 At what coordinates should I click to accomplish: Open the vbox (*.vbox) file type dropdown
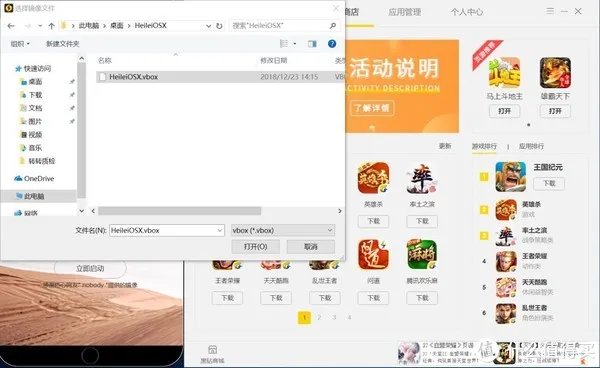click(x=283, y=230)
